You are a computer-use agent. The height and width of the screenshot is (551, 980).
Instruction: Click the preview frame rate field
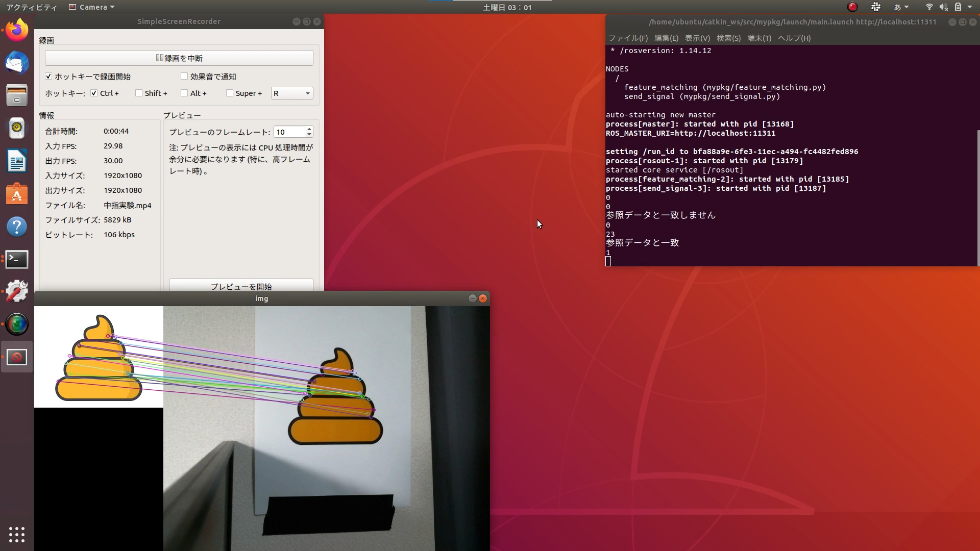289,132
